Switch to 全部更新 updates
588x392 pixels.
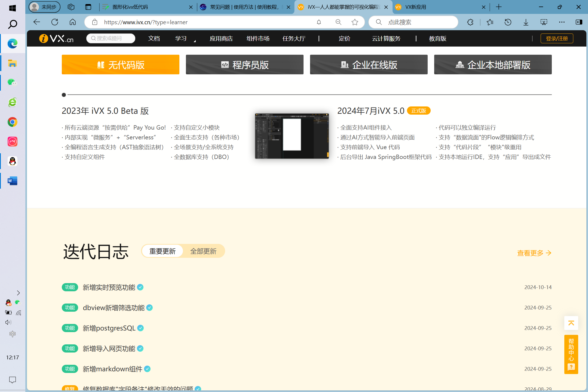click(x=203, y=251)
